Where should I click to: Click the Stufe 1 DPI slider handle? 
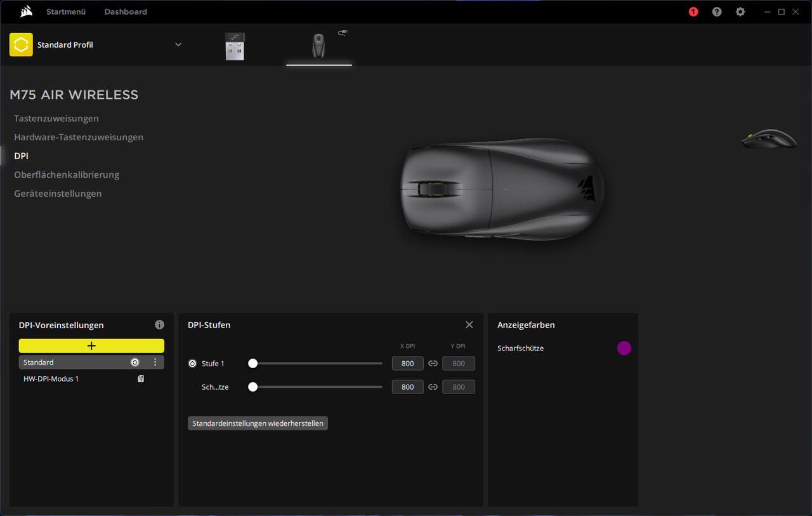[252, 364]
